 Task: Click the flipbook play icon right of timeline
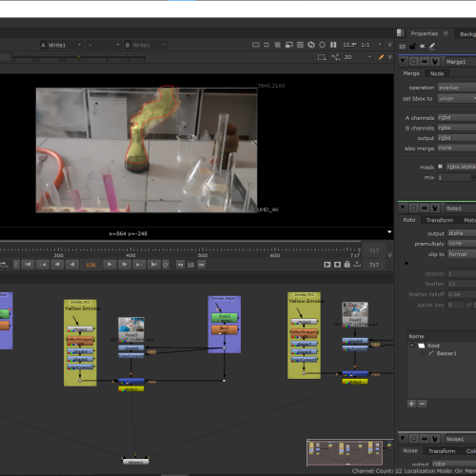click(x=327, y=265)
